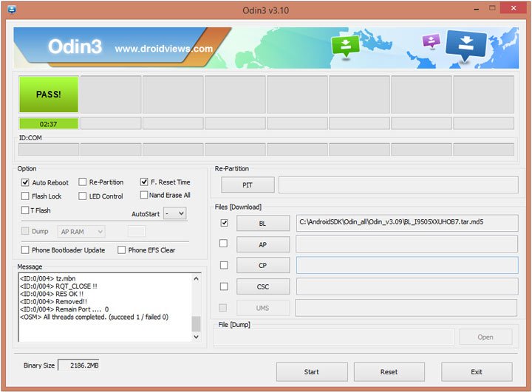Maximize the Odin3 window
Image resolution: width=532 pixels, height=392 pixels.
tap(492, 8)
